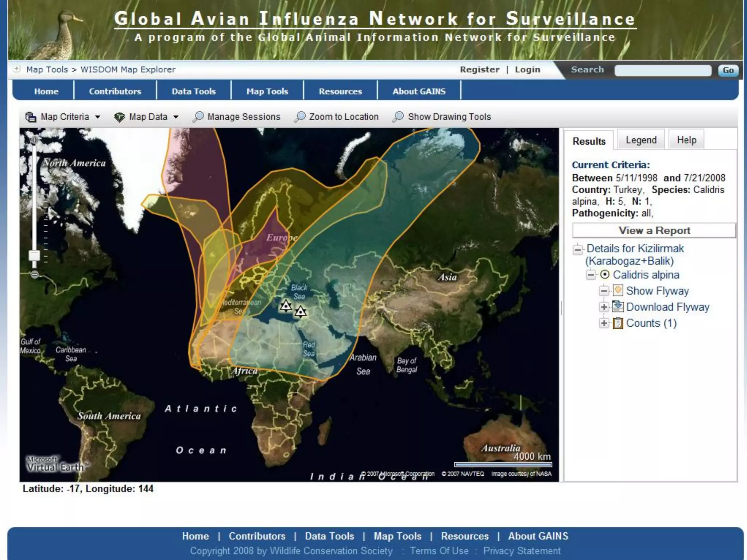Screen dimensions: 747x560
Task: Click the Privacy Statement footer link
Action: click(522, 551)
